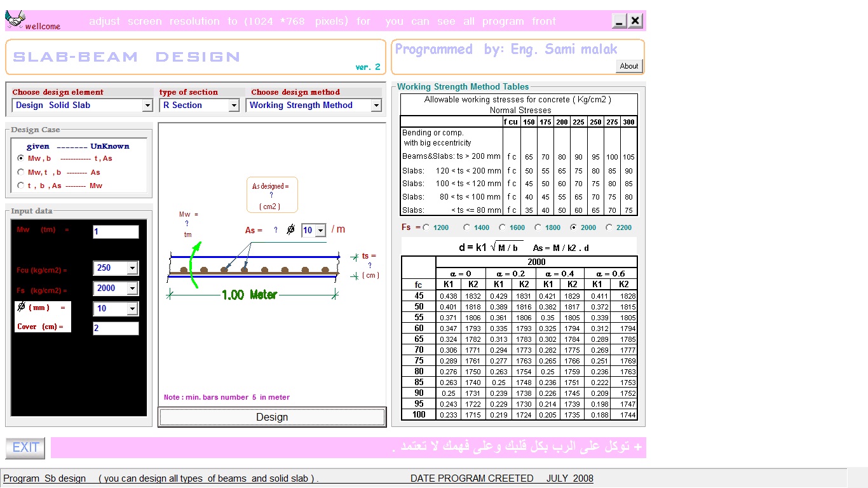Click the EXIT button
868x488 pixels.
click(26, 447)
